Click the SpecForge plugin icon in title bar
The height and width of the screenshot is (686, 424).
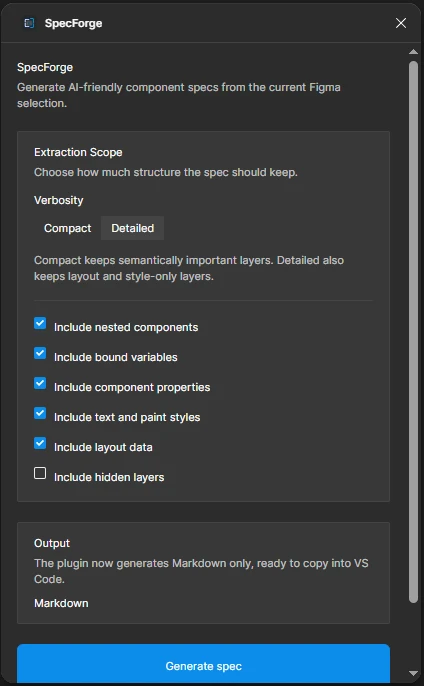click(x=29, y=23)
